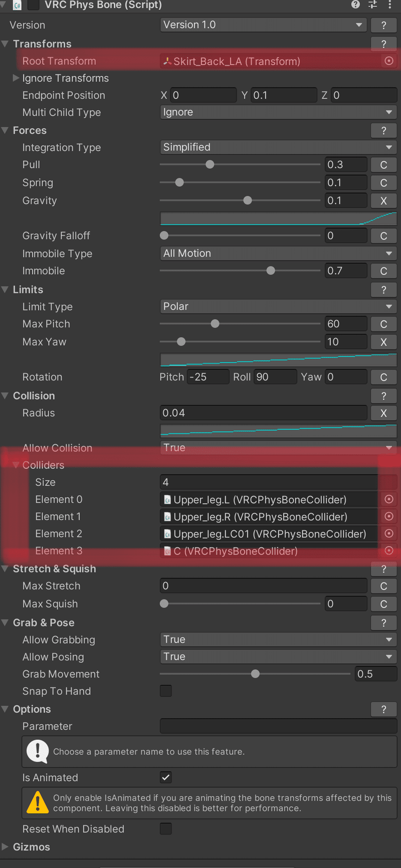Click the Stretch & Squish help button

pyautogui.click(x=384, y=569)
